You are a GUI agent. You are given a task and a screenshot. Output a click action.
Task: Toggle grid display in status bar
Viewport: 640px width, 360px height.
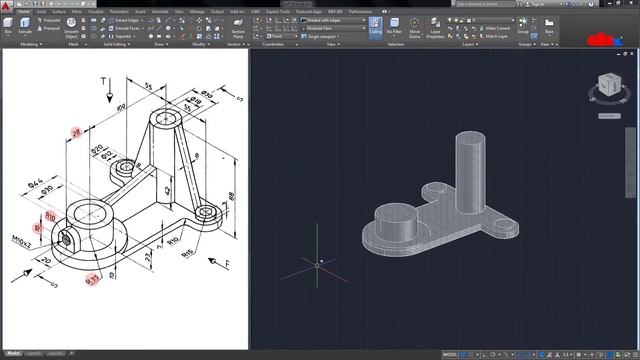tap(463, 355)
